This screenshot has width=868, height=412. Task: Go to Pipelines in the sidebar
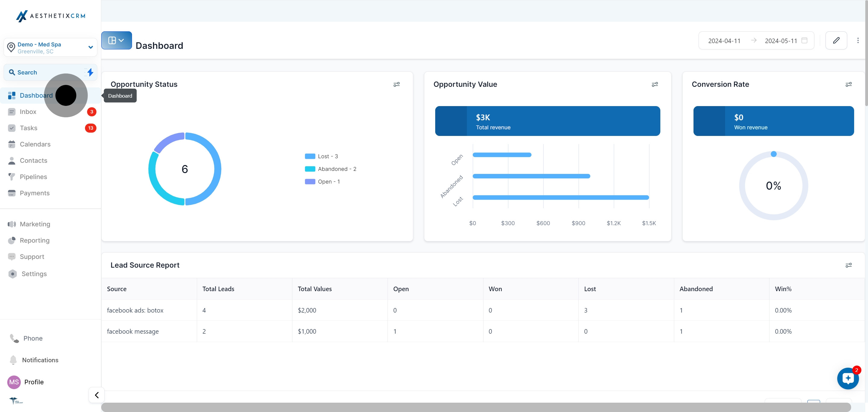[33, 177]
